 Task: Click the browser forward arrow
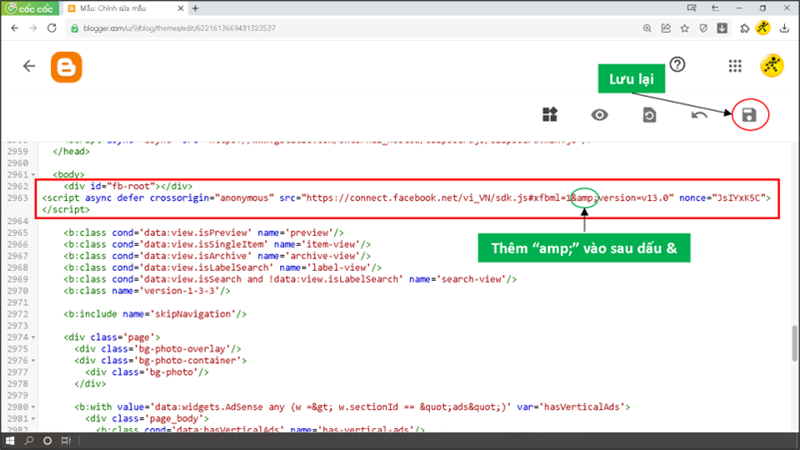pos(33,28)
